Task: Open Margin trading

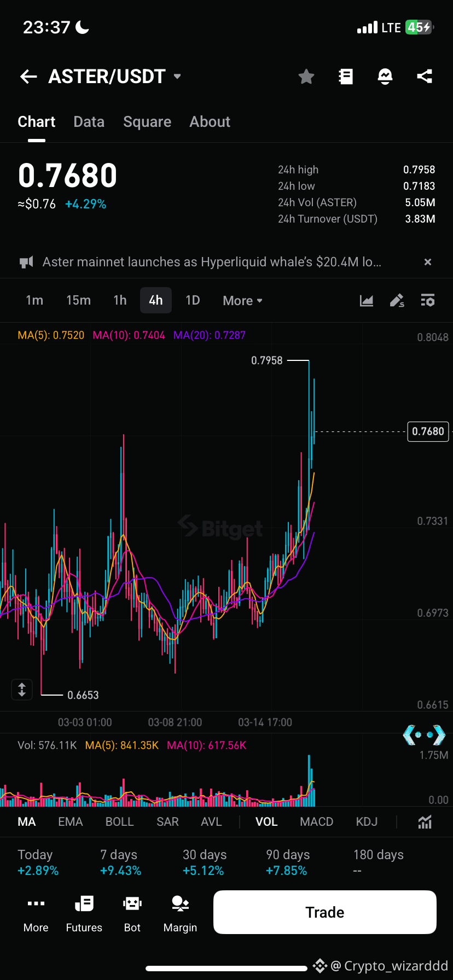Action: [x=180, y=913]
